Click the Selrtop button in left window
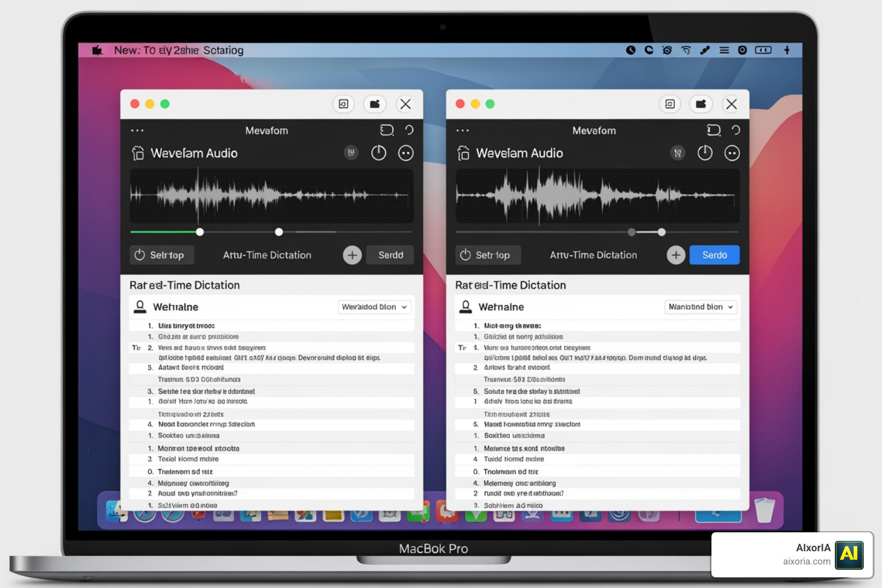Viewport: 882px width, 588px height. [162, 255]
